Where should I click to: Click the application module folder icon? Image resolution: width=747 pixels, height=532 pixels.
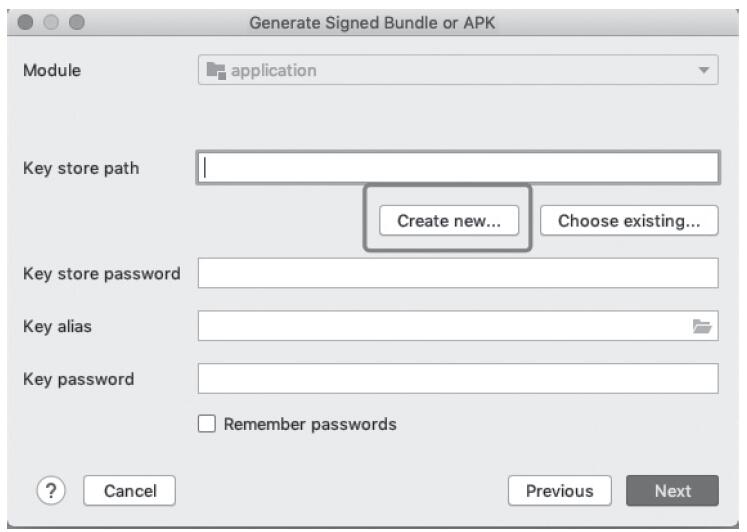coord(214,71)
